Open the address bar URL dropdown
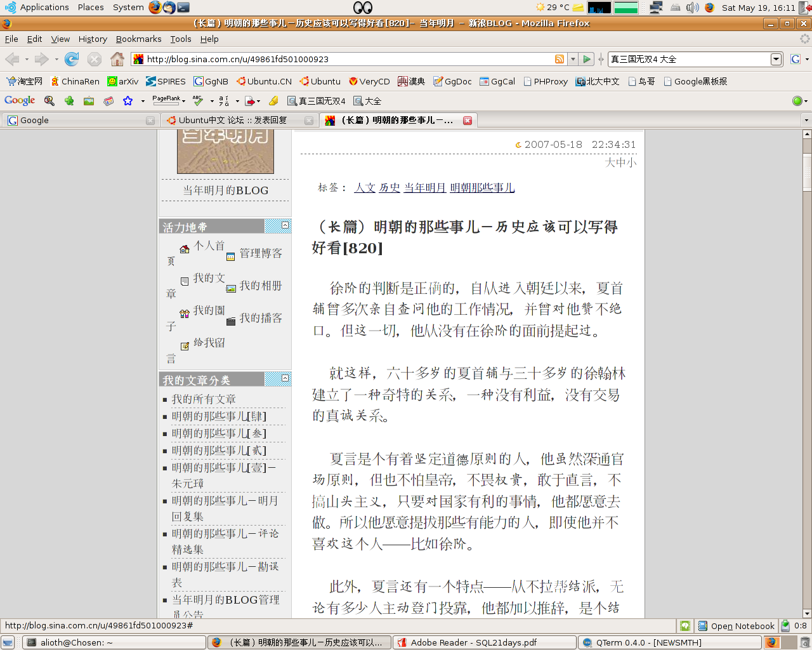The width and height of the screenshot is (812, 650). click(573, 59)
